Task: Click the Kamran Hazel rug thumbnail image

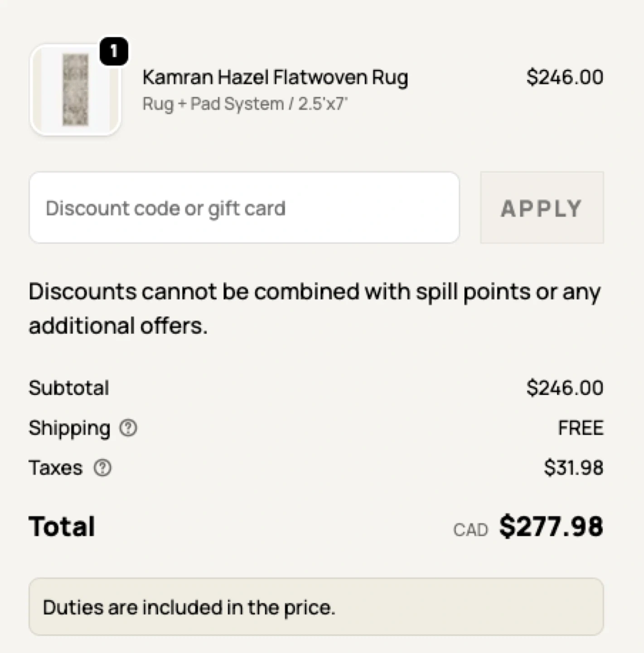Action: (x=75, y=90)
